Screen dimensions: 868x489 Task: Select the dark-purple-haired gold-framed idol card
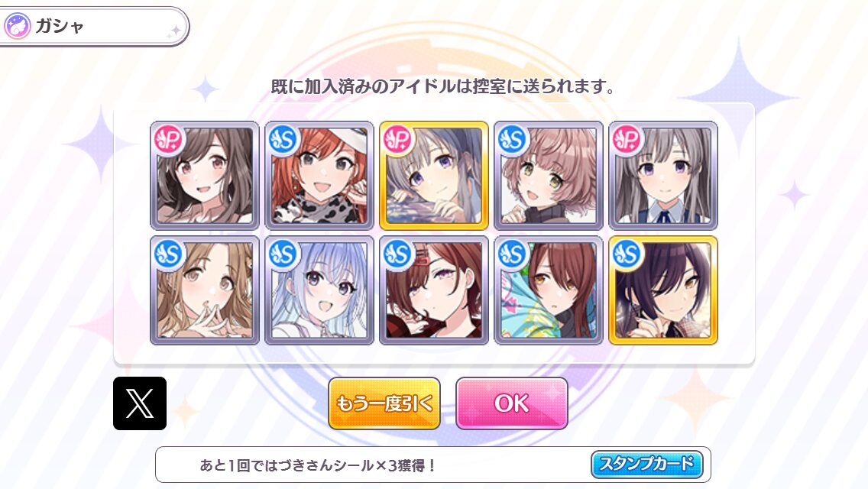pos(663,290)
